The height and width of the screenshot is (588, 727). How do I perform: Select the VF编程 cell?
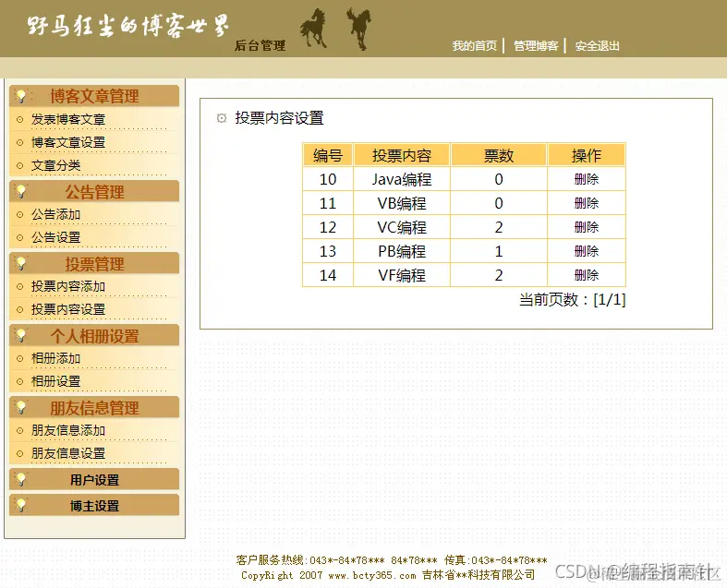(x=402, y=276)
